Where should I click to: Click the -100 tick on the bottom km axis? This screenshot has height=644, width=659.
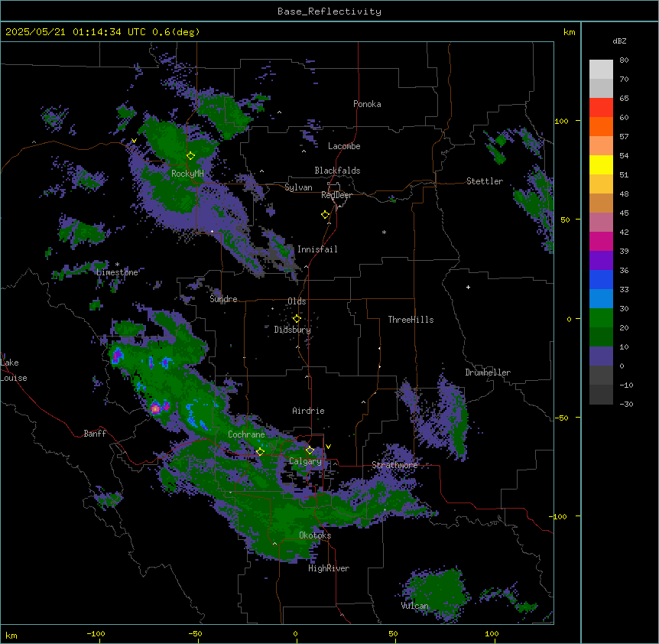point(96,633)
